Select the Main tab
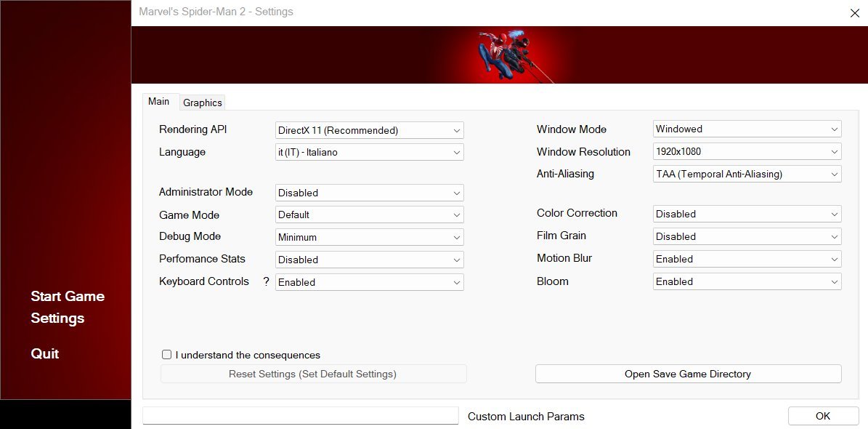Image resolution: width=868 pixels, height=429 pixels. [159, 101]
